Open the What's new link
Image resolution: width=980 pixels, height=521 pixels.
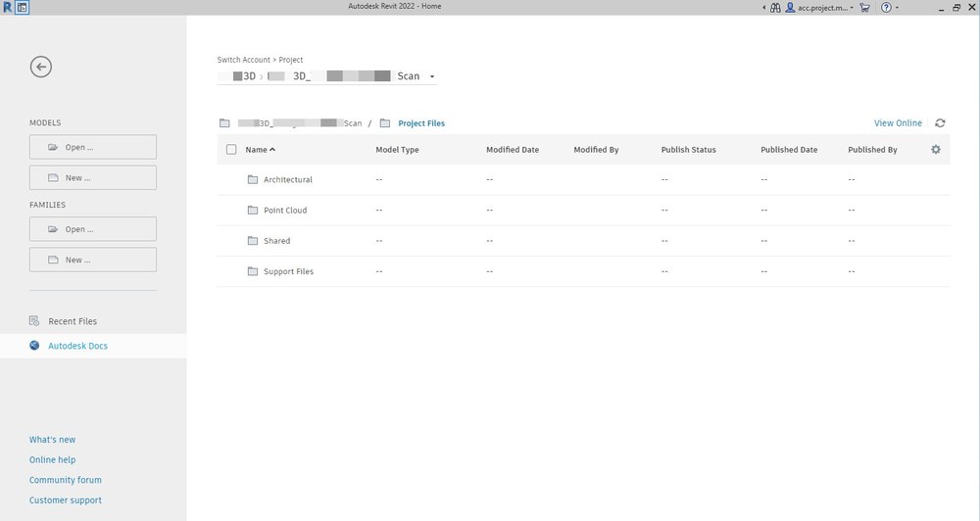pyautogui.click(x=53, y=440)
